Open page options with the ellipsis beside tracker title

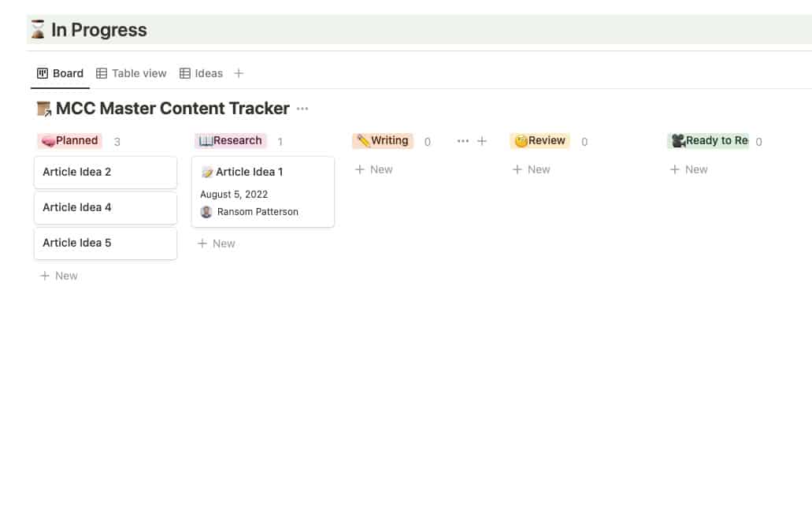(x=302, y=109)
